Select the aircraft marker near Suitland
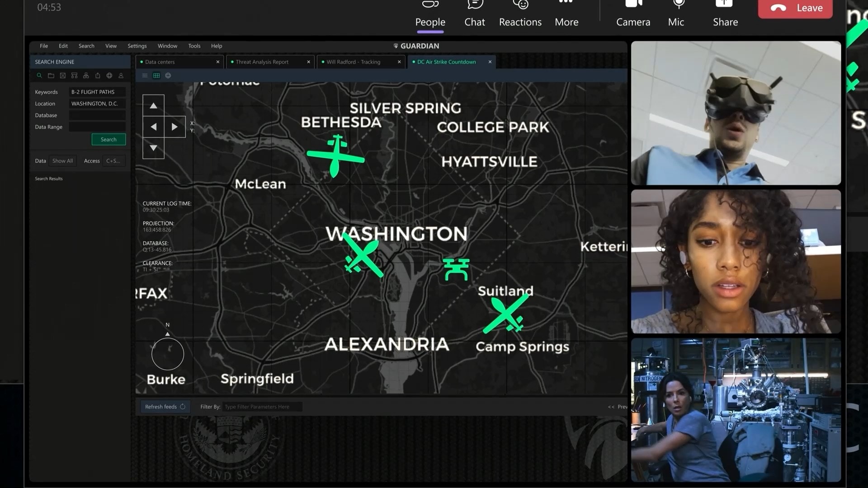The height and width of the screenshot is (488, 868). 506,313
